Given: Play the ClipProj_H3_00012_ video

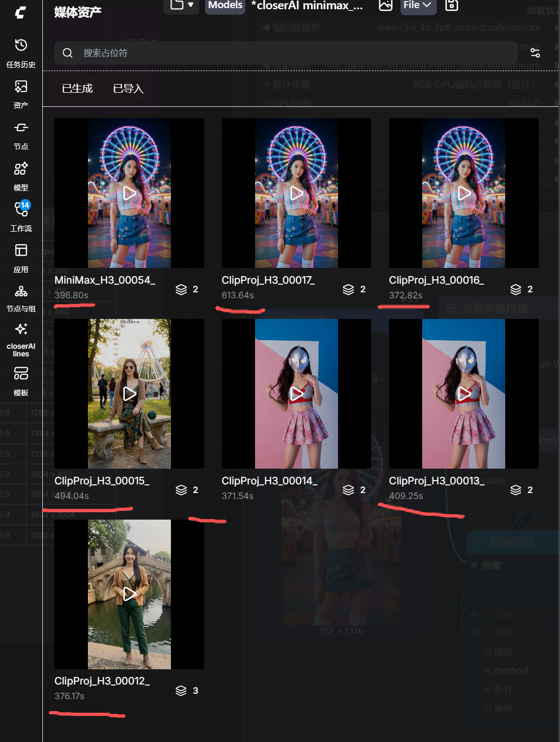Looking at the screenshot, I should click(129, 594).
